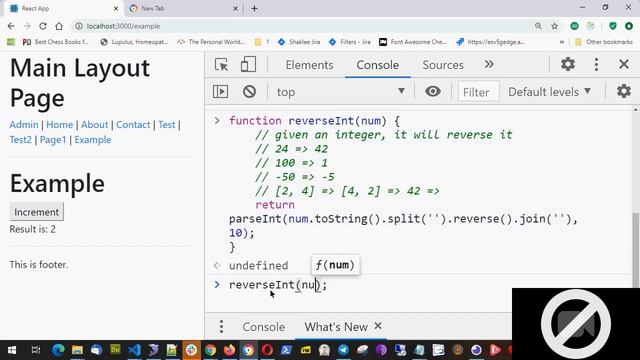The width and height of the screenshot is (640, 360).
Task: Open Task View on the taskbar
Action: pyautogui.click(x=36, y=350)
